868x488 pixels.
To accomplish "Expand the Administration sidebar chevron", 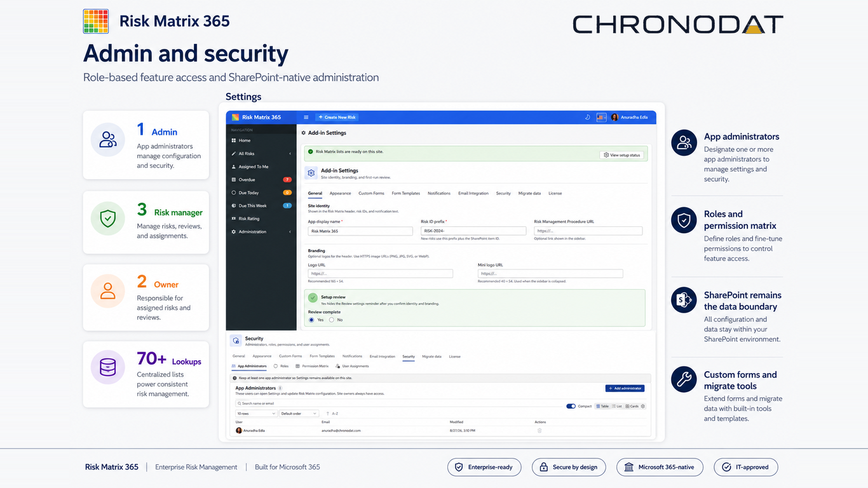I will [290, 232].
